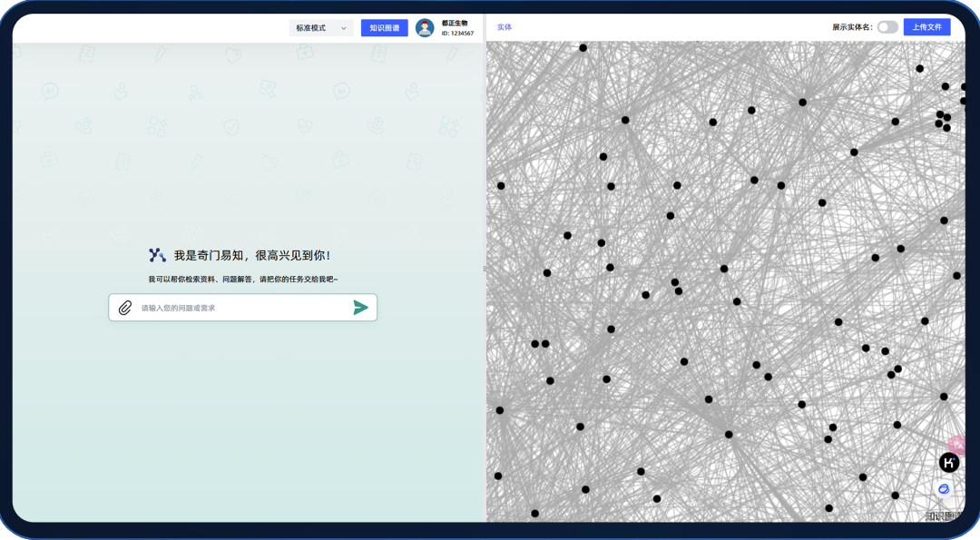
Task: Send the question with the green arrow
Action: (360, 308)
